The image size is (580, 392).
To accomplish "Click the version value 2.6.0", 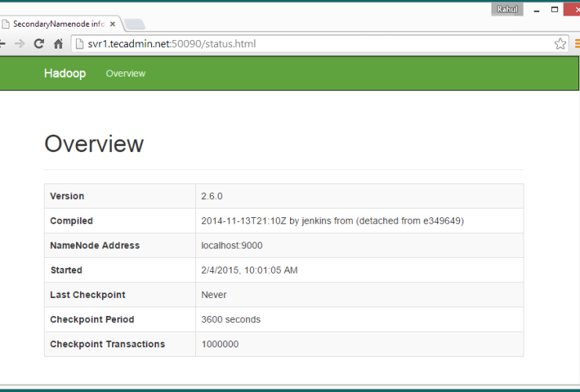I will [212, 196].
